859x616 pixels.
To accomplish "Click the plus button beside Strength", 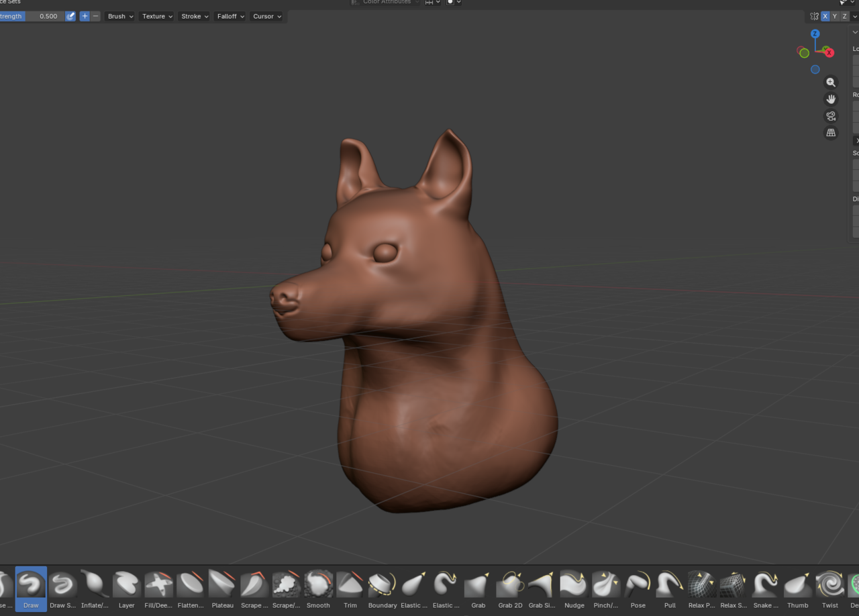I will click(x=85, y=16).
